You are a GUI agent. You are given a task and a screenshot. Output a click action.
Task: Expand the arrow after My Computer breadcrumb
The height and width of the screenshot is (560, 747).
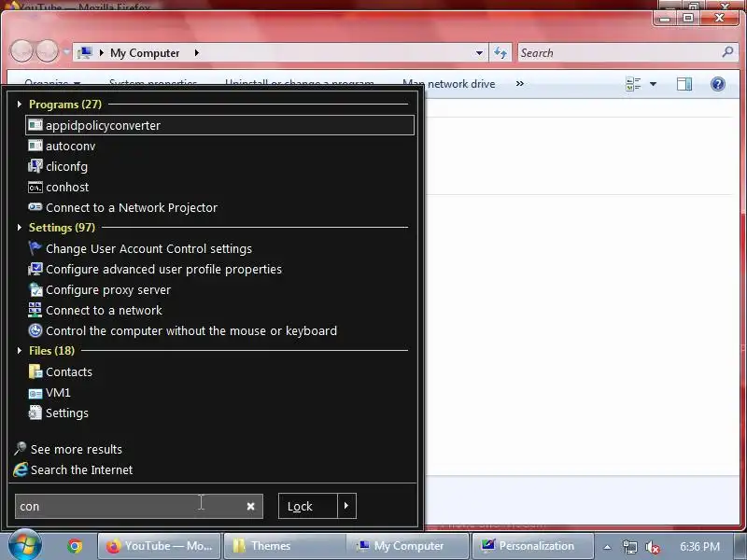pyautogui.click(x=197, y=53)
